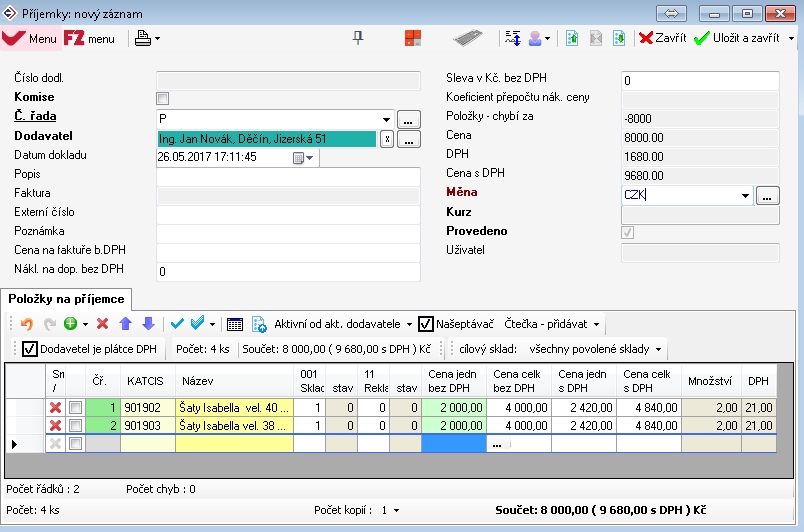804x532 pixels.
Task: Open the Datum dokladu calendar picker
Action: pyautogui.click(x=304, y=158)
